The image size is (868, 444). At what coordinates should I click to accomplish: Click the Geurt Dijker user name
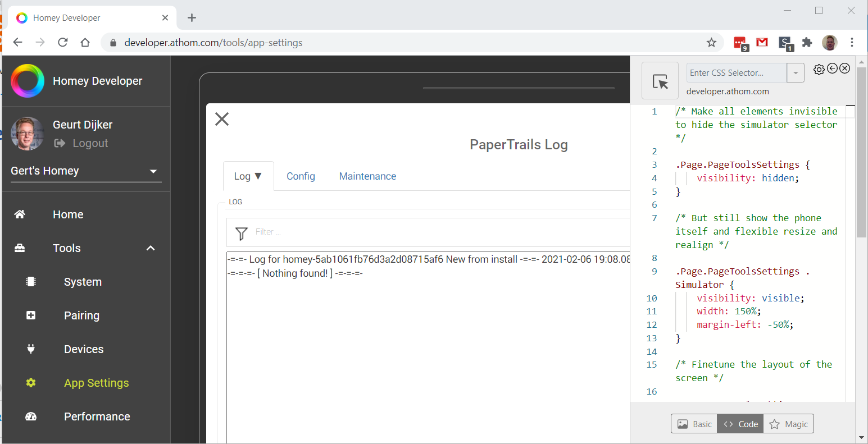(83, 125)
